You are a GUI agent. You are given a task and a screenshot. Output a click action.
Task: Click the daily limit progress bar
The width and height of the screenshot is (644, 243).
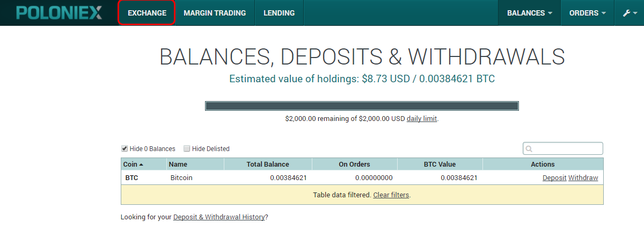pos(362,106)
